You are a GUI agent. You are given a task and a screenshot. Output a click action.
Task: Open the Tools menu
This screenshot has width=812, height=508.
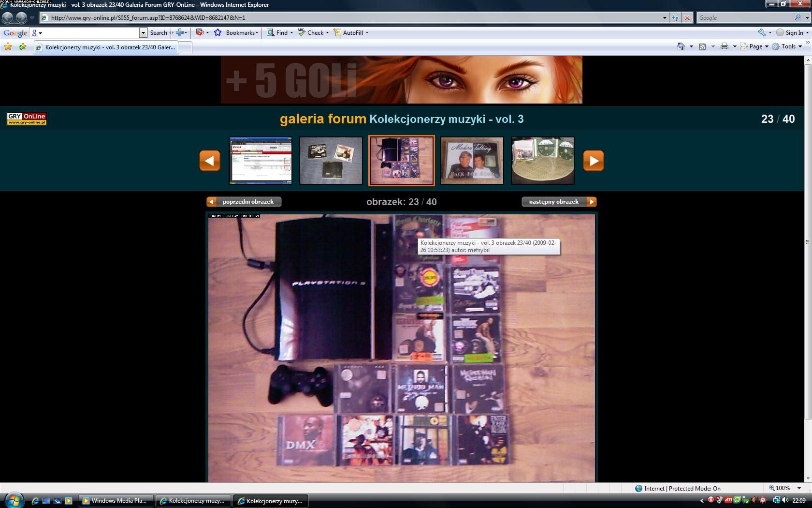(x=787, y=46)
